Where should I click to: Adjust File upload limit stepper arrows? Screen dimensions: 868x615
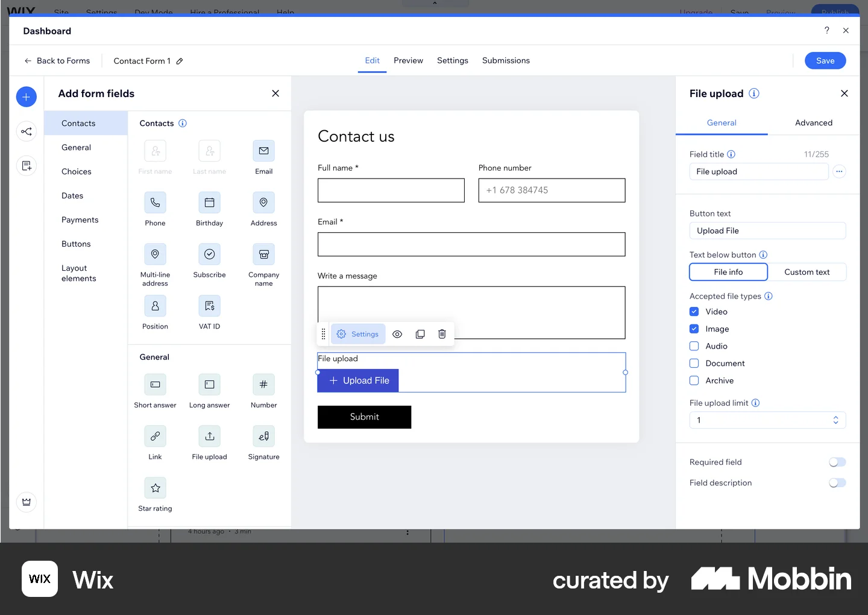point(835,420)
